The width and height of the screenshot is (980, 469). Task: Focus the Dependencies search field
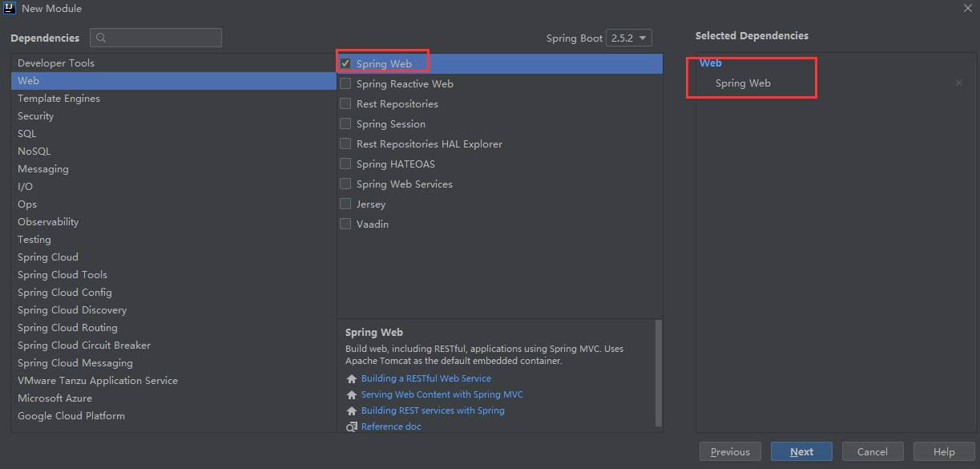155,38
